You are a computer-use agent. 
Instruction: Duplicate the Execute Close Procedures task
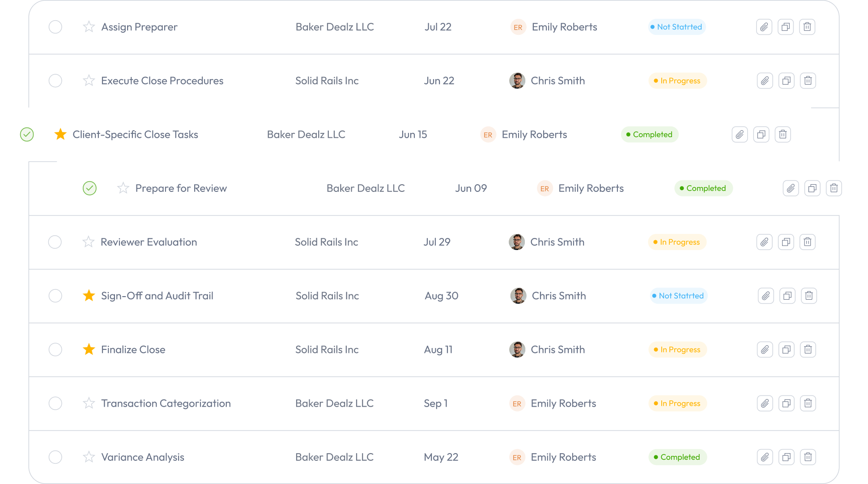(786, 81)
